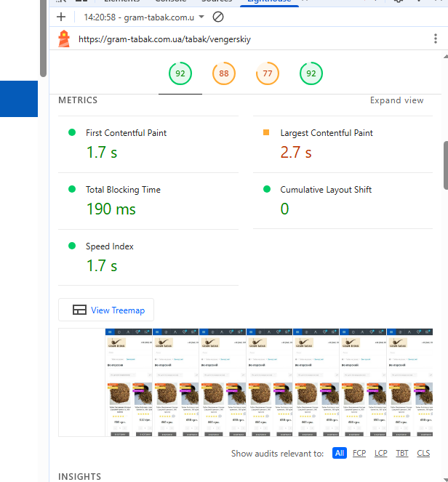The image size is (448, 482).
Task: Click the Lighthouse panel vertical scrollbar thumb
Action: point(446,165)
